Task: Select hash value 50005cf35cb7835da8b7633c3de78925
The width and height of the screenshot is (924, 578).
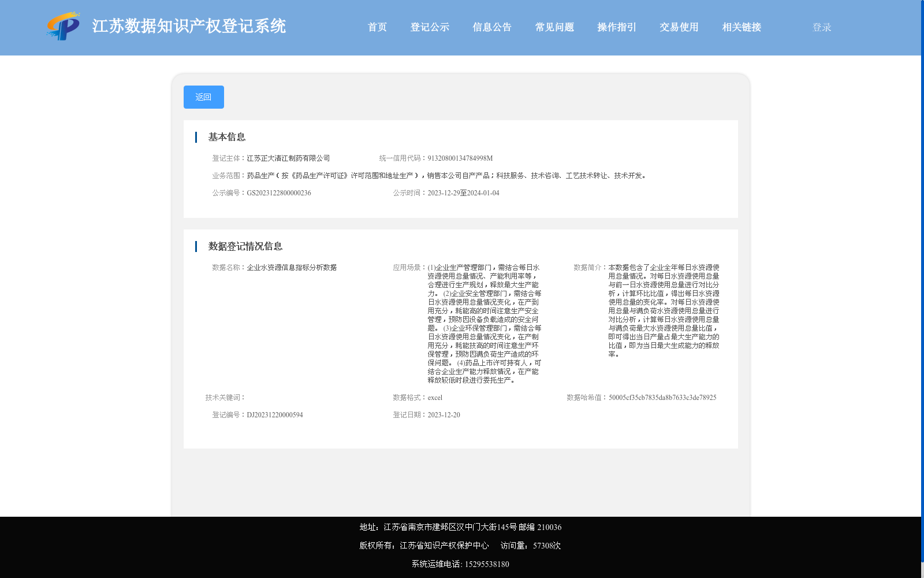Action: point(662,398)
